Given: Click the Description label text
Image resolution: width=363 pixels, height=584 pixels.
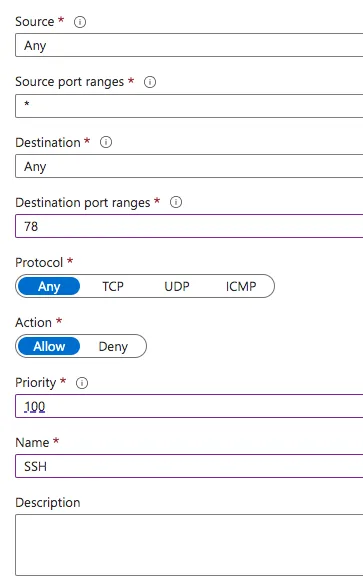Looking at the screenshot, I should (x=48, y=503).
